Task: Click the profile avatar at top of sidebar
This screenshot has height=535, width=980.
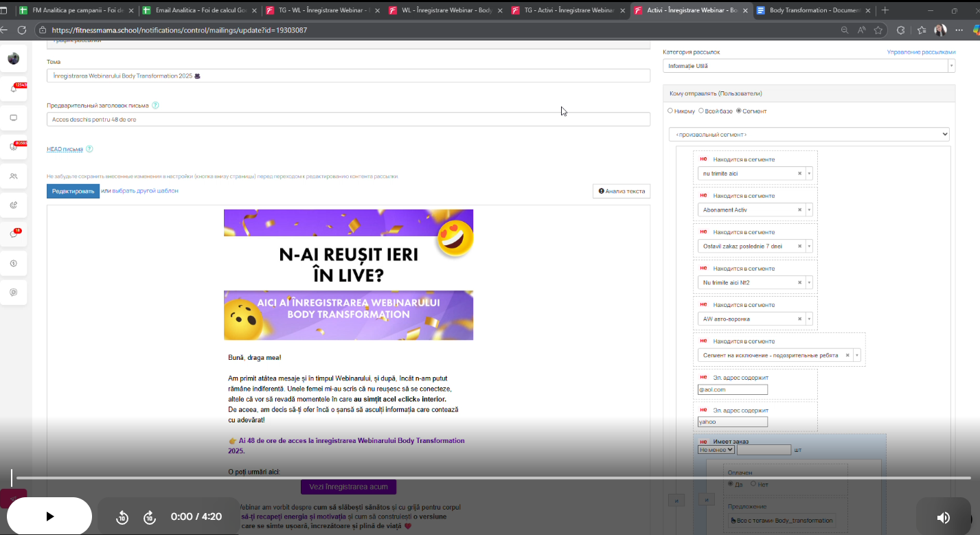Action: tap(14, 58)
